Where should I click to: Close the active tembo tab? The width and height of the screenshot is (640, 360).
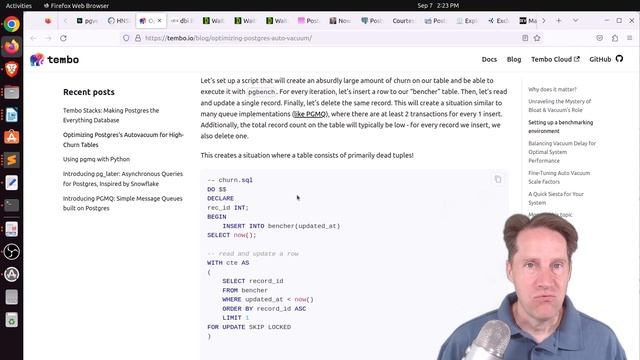pos(160,20)
